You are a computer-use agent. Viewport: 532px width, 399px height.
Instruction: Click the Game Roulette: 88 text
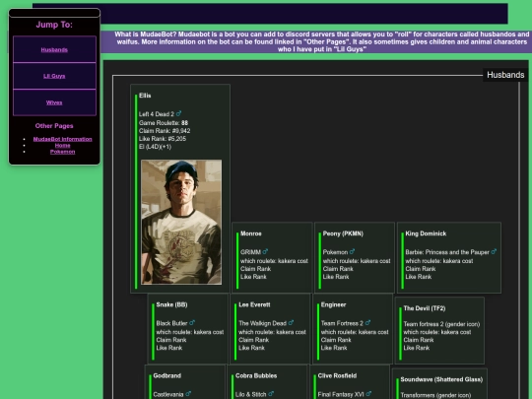[x=164, y=123]
